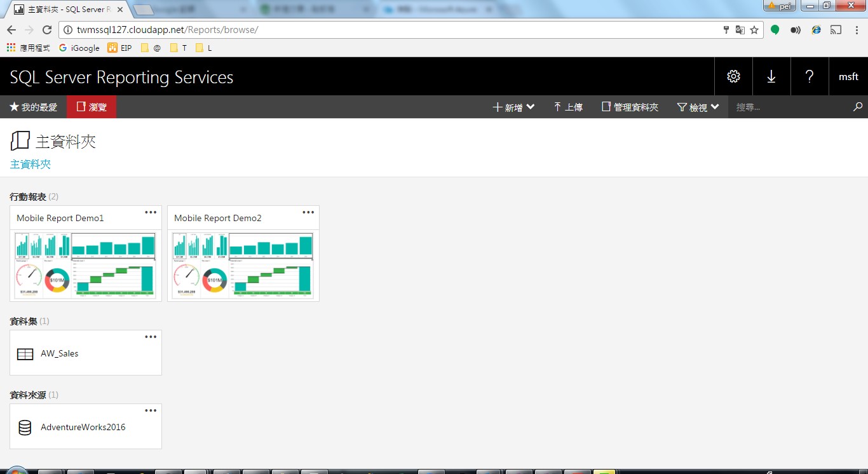Open Mobile Report Demo2 ellipsis menu
This screenshot has height=474, width=868.
pyautogui.click(x=308, y=212)
